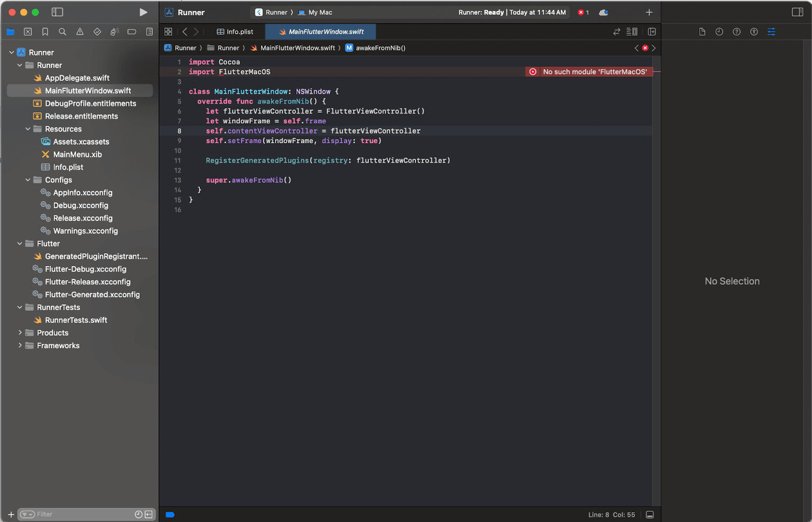Viewport: 812px width, 522px height.
Task: Open the Issue navigator warning icon
Action: (80, 32)
